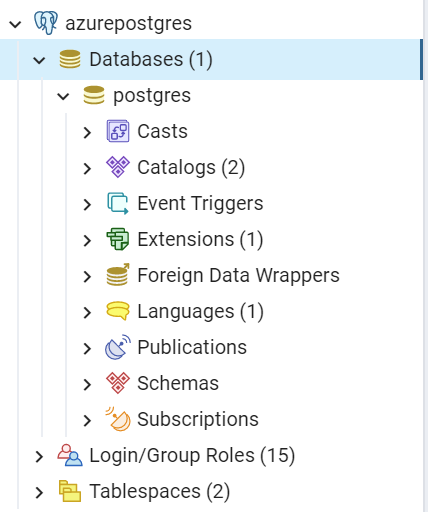Click the red Schemas diamonds icon
Viewport: 428px width, 512px height.
click(x=118, y=383)
